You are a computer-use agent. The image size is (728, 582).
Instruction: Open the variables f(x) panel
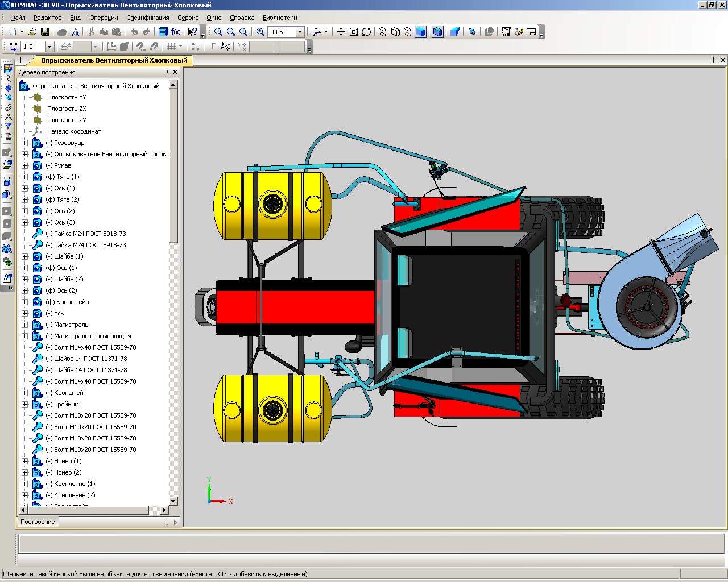(x=176, y=32)
